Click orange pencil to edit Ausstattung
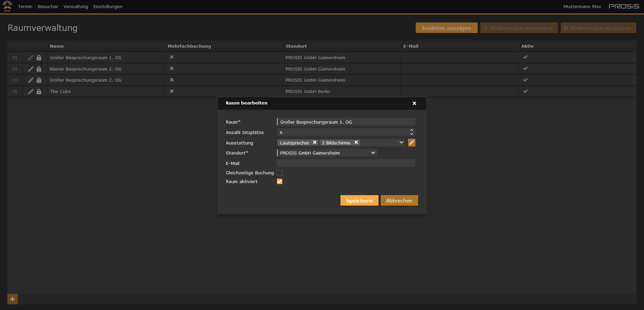The height and width of the screenshot is (310, 644). (411, 143)
